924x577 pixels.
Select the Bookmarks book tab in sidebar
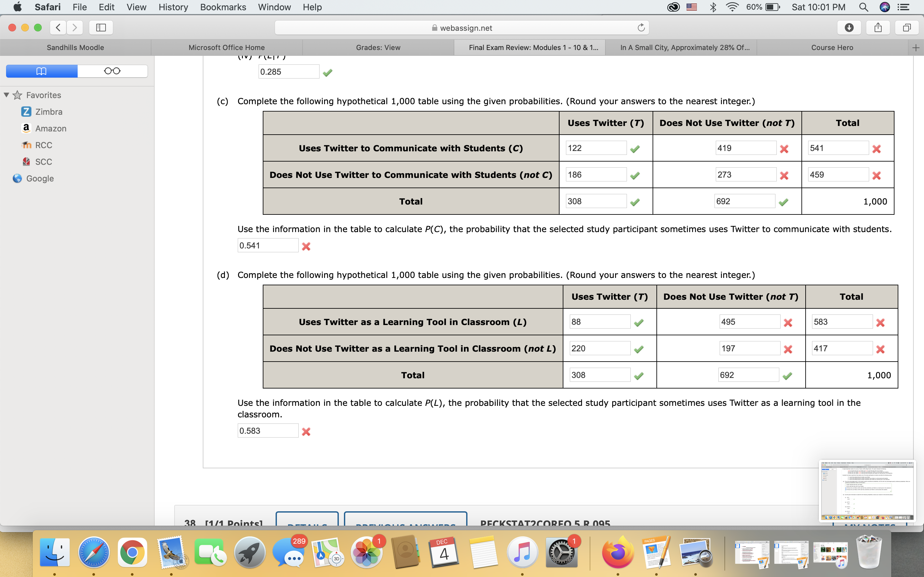coord(42,71)
